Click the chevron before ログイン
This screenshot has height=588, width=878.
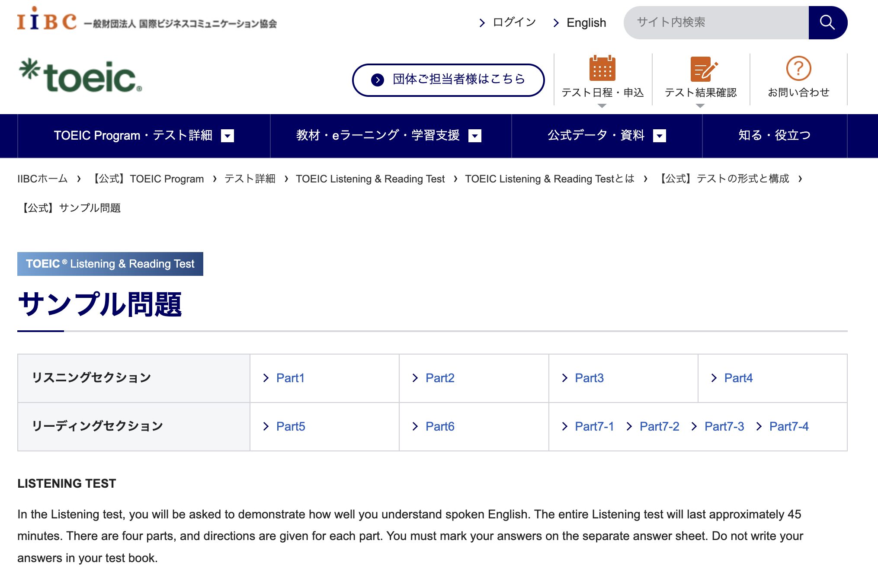tap(482, 22)
